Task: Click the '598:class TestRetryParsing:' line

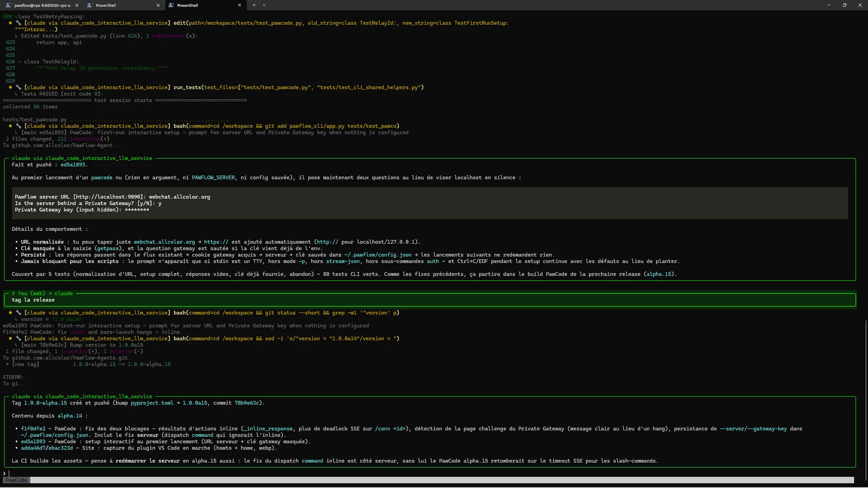Action: pos(43,17)
